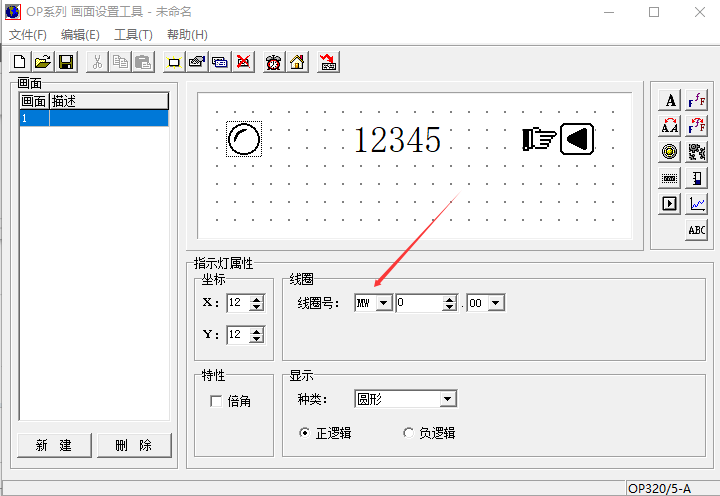Click the 新建 button

tap(54, 445)
